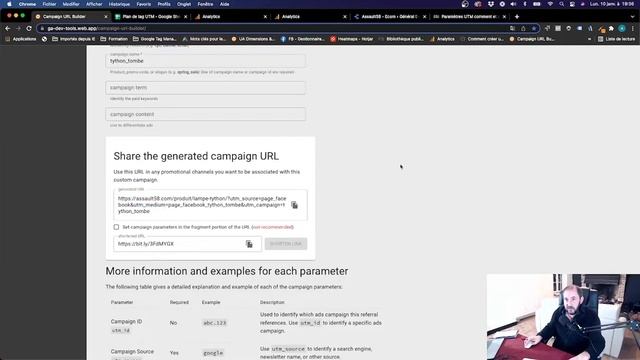Screen dimensions: 640x360
Task: Close the Plan de tag UTM tab
Action: (x=185, y=17)
